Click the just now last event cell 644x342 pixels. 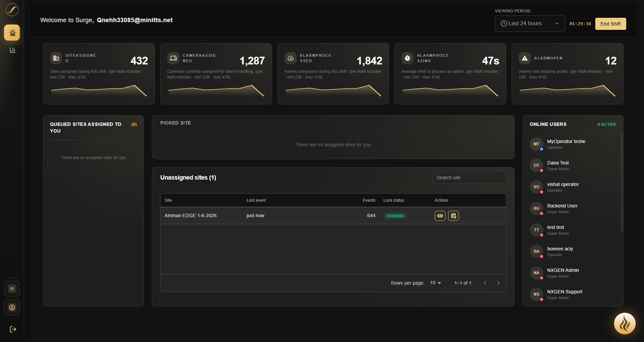point(255,215)
